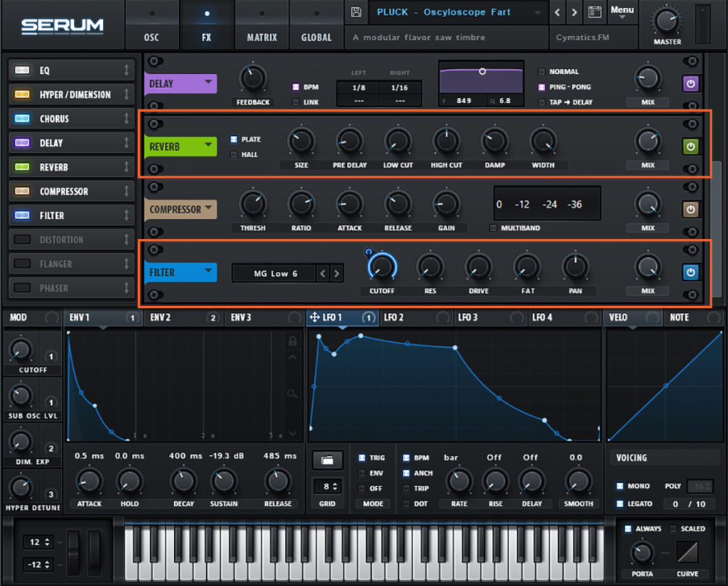
Task: Open the Reverb effect dropdown arrow
Action: (208, 145)
